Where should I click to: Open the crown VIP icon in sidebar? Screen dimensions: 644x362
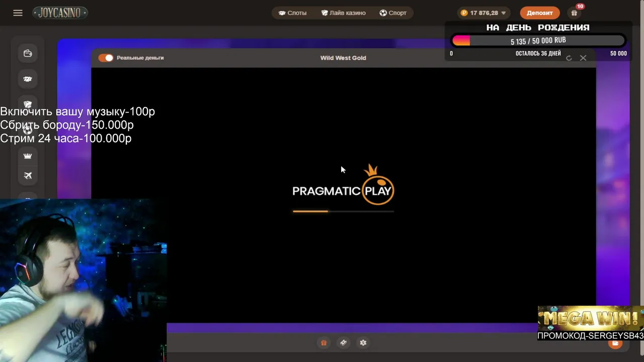[x=28, y=156]
